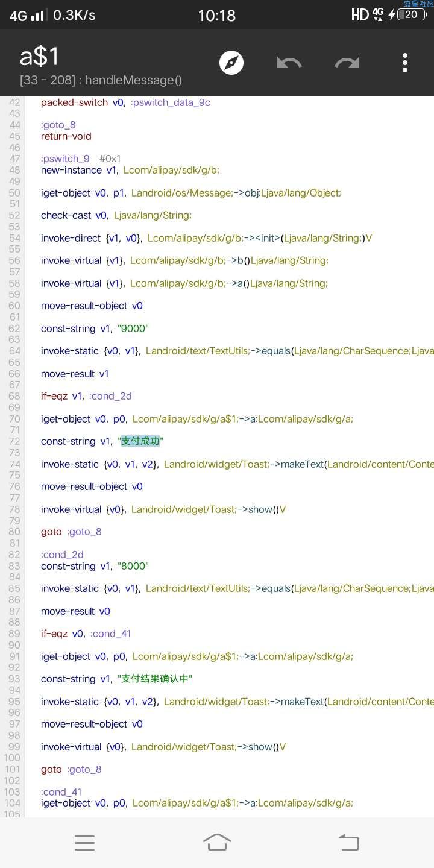Tap the string "8000" on line 83

[x=133, y=566]
